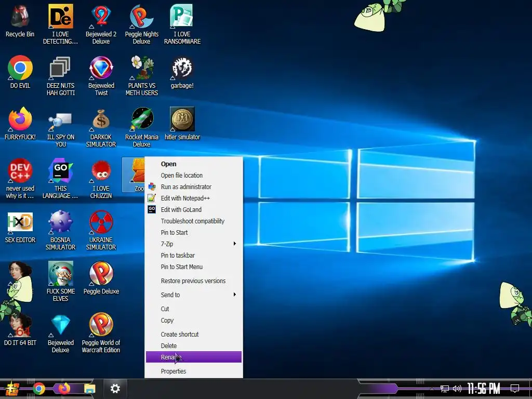
Task: Open the volume tray icon
Action: [x=457, y=389]
